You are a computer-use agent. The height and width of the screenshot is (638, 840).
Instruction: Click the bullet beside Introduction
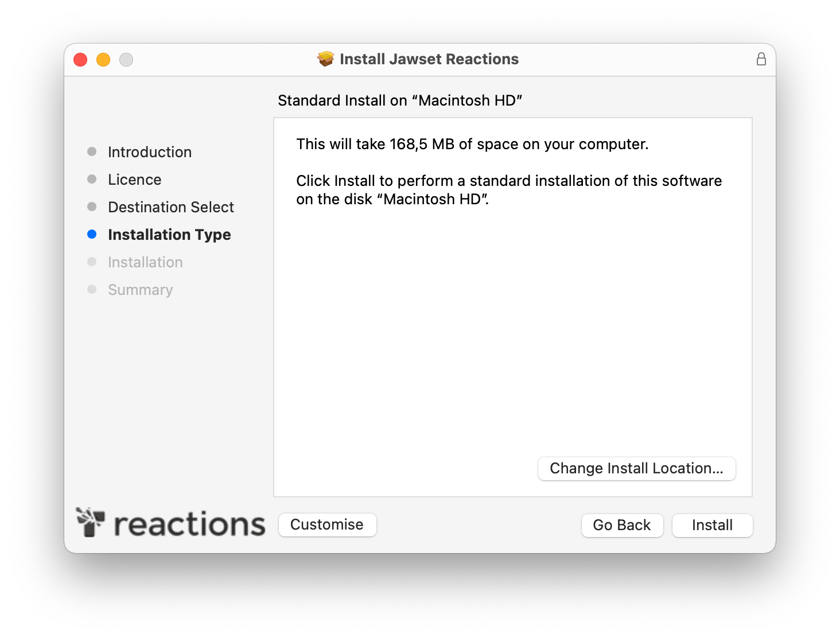tap(92, 151)
